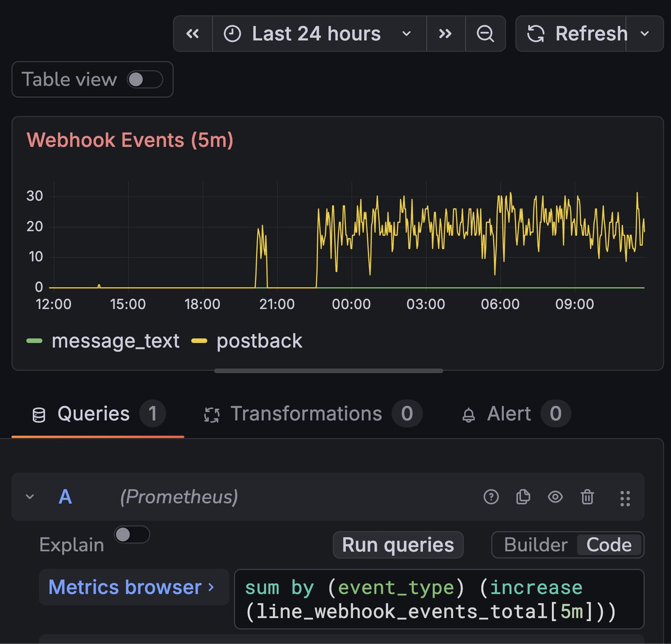This screenshot has height=644, width=671.
Task: Zoom out the time range
Action: [x=485, y=34]
